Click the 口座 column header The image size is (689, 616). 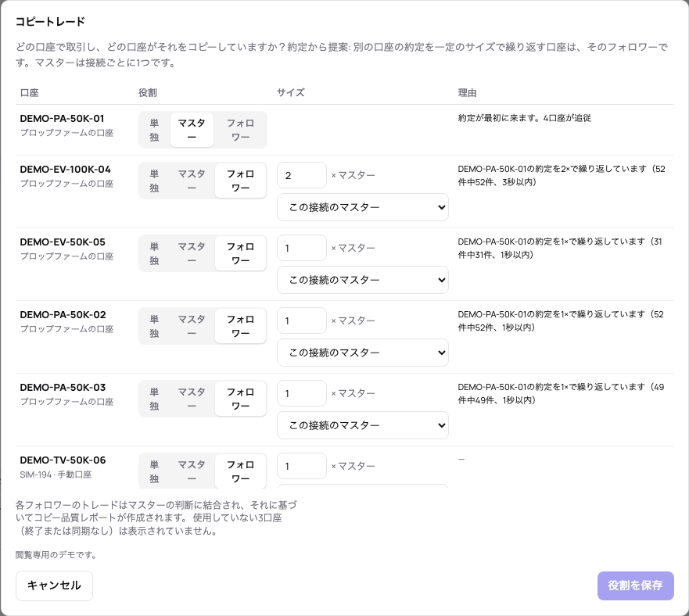click(30, 93)
